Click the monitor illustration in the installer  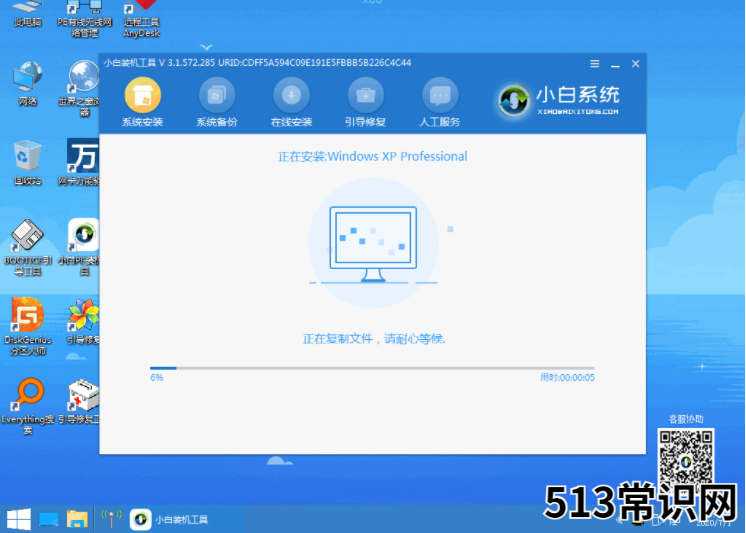[373, 244]
